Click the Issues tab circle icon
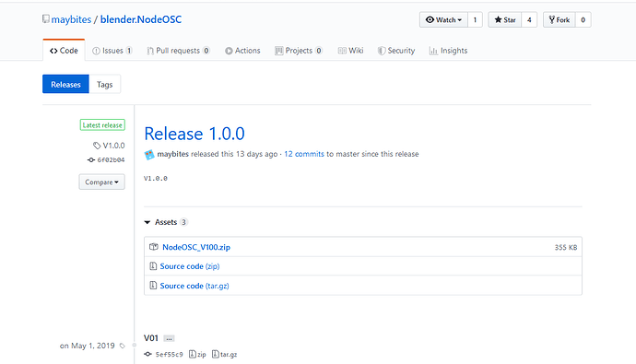Viewport: 636px width, 364px height. [96, 51]
